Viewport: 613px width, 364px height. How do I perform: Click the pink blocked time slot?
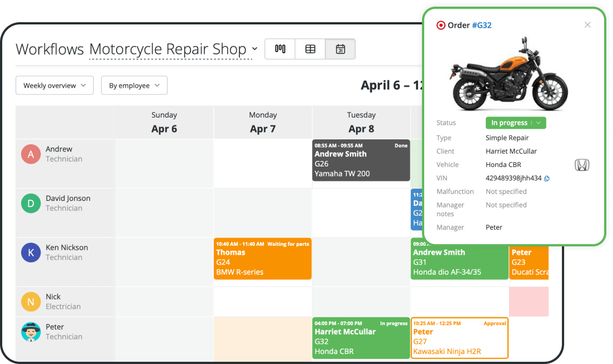(x=529, y=301)
